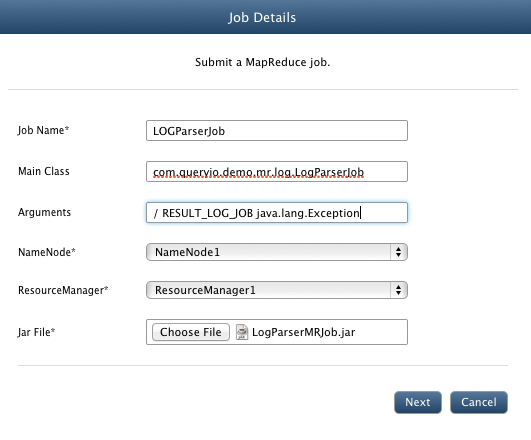The image size is (531, 440).
Task: Expand the ResourceManager1 dropdown
Action: 277,290
